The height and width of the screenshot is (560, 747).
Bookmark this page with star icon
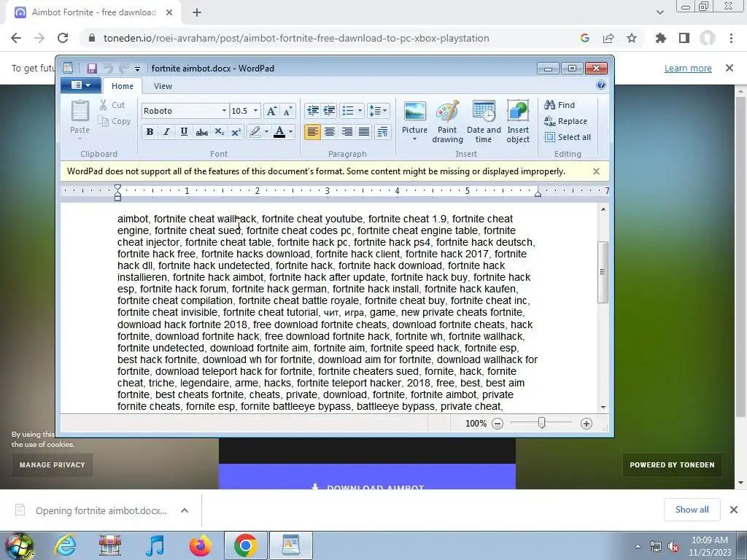point(632,38)
